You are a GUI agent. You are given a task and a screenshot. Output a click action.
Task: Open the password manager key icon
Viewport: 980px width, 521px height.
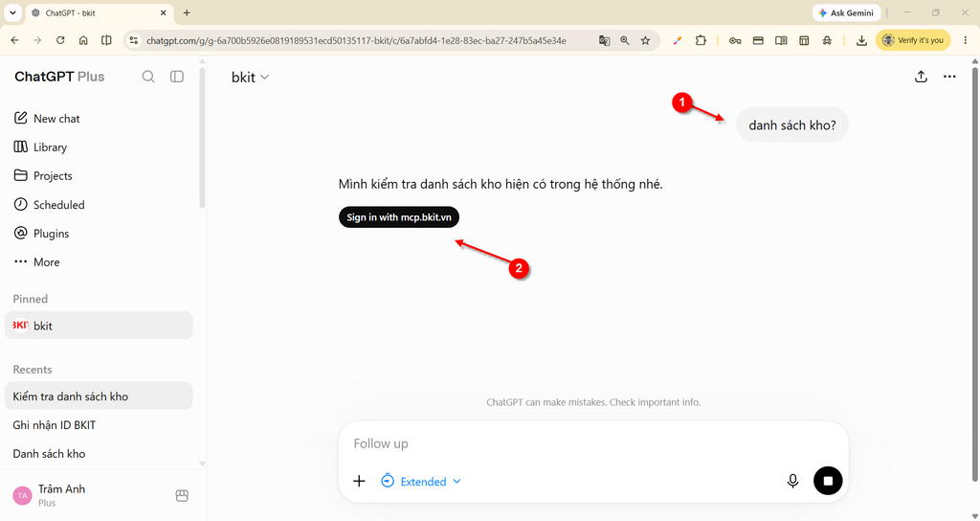click(x=735, y=40)
